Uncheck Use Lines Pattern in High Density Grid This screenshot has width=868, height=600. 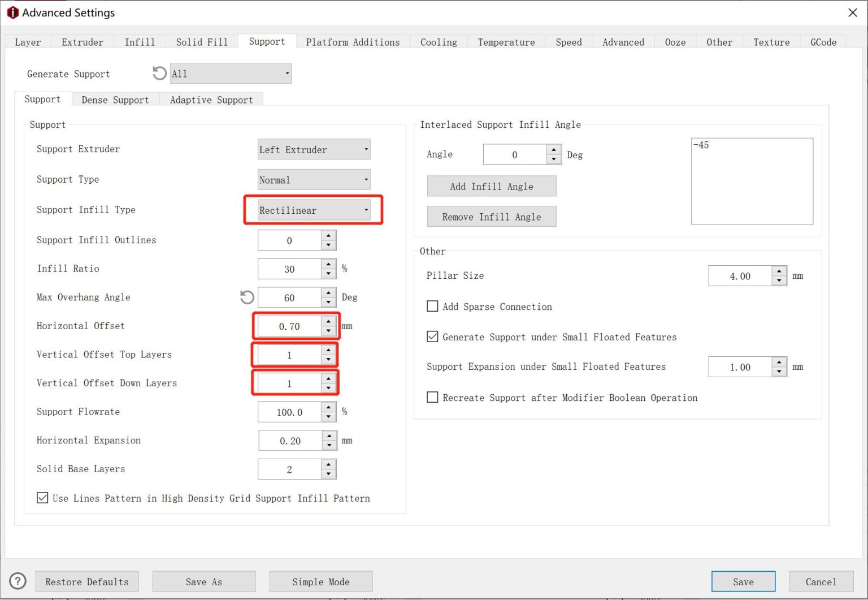point(42,498)
